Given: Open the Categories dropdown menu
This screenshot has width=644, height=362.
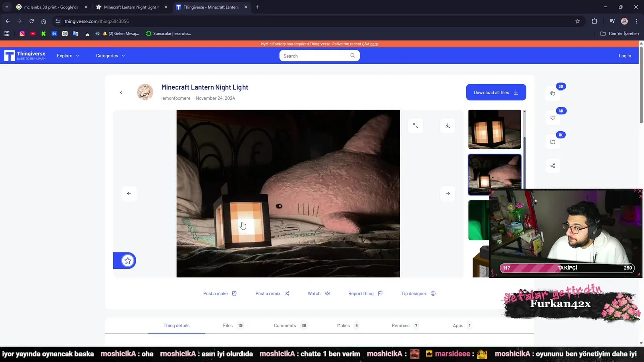Looking at the screenshot, I should (110, 56).
